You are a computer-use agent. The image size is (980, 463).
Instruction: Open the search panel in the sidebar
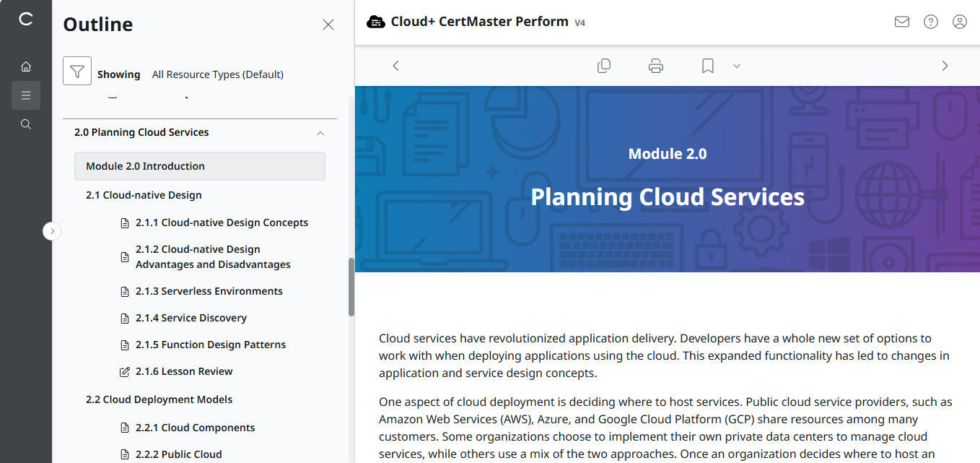[25, 124]
